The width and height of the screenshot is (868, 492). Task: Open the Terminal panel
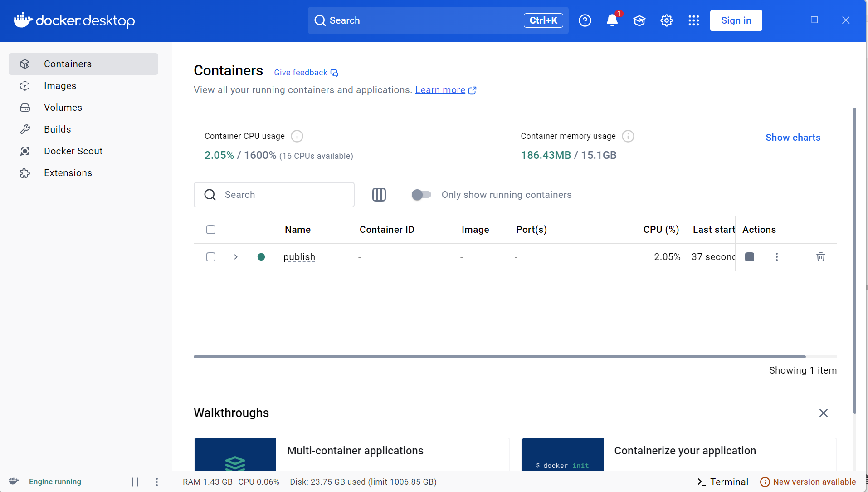pos(723,482)
